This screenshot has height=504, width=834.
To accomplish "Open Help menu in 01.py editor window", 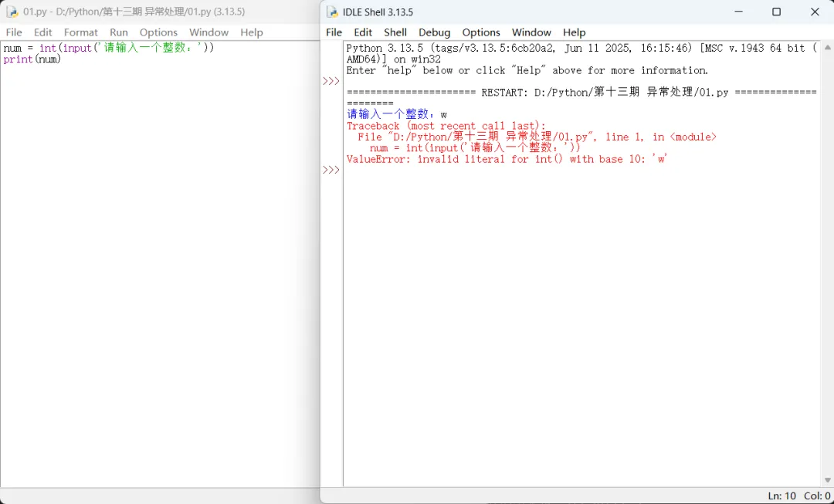I will (x=252, y=32).
